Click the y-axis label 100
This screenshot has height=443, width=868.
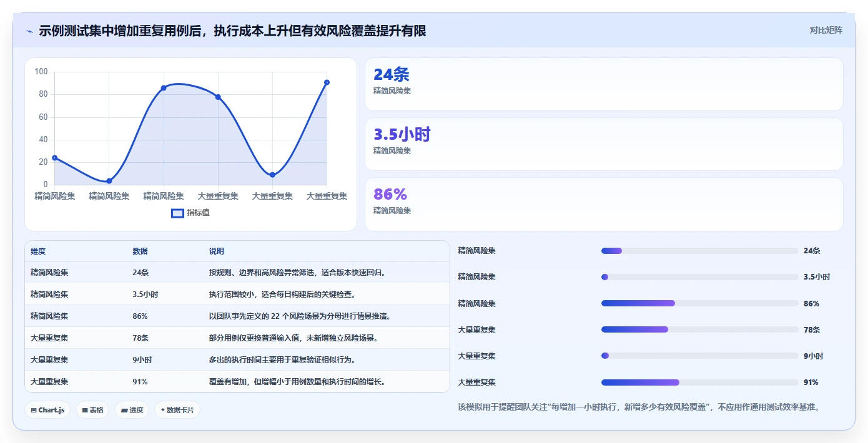(x=41, y=72)
